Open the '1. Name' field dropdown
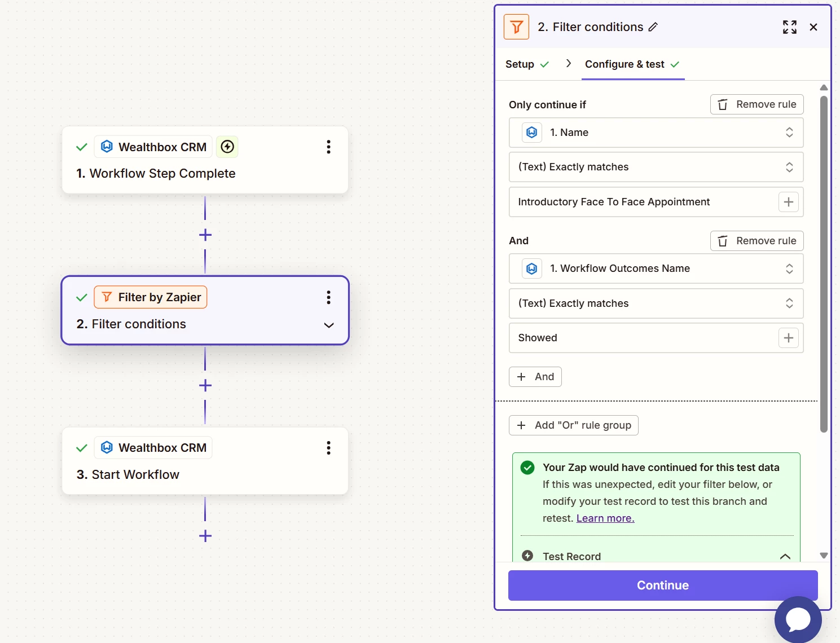Image resolution: width=840 pixels, height=643 pixels. [x=656, y=133]
